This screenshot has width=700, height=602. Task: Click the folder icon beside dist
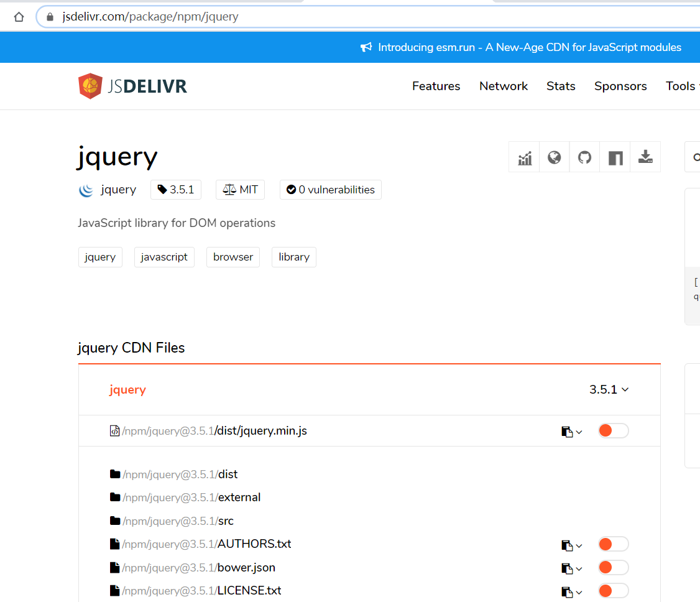click(x=115, y=475)
